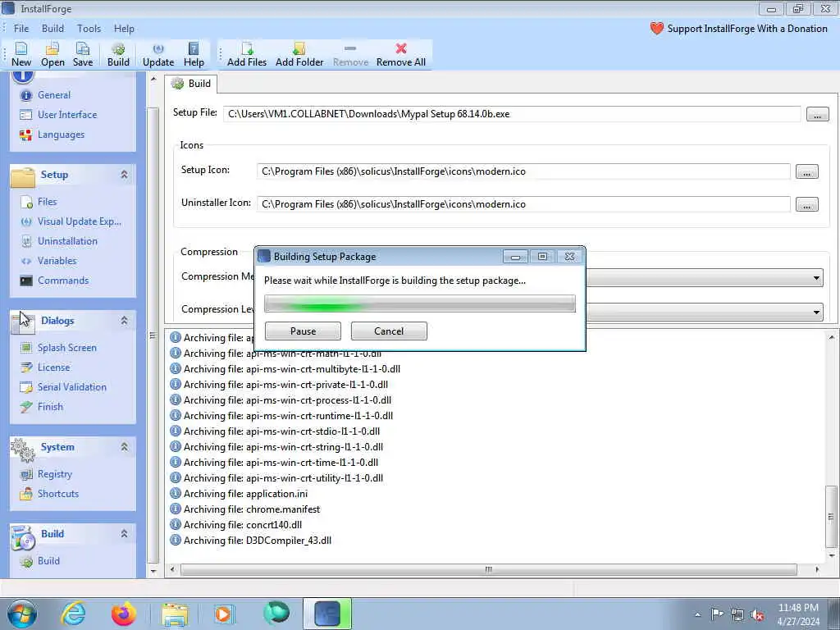Click the build progress bar
Viewport: 840px width, 630px height.
coord(420,304)
